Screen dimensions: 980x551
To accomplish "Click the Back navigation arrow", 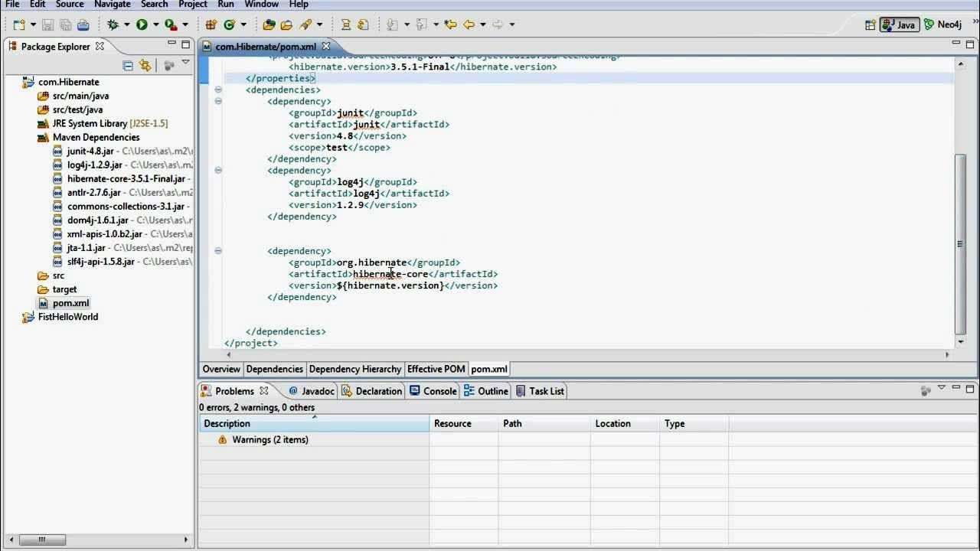I will click(x=469, y=24).
